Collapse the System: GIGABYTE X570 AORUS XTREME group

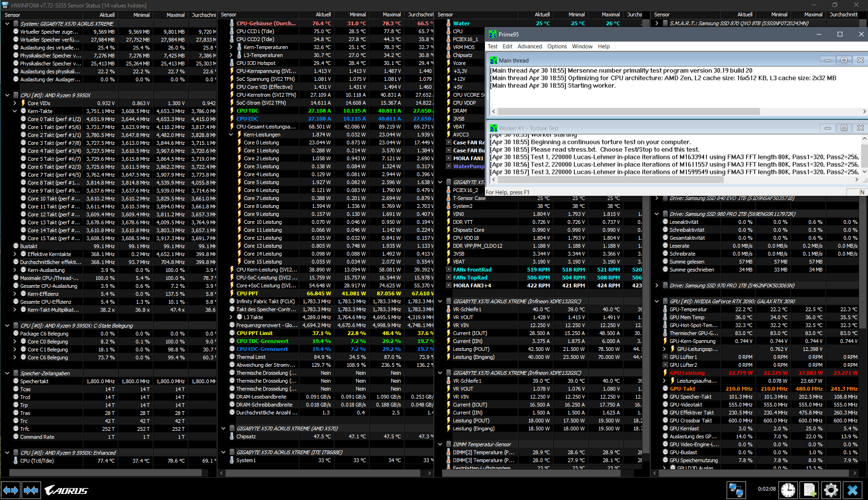(7, 23)
